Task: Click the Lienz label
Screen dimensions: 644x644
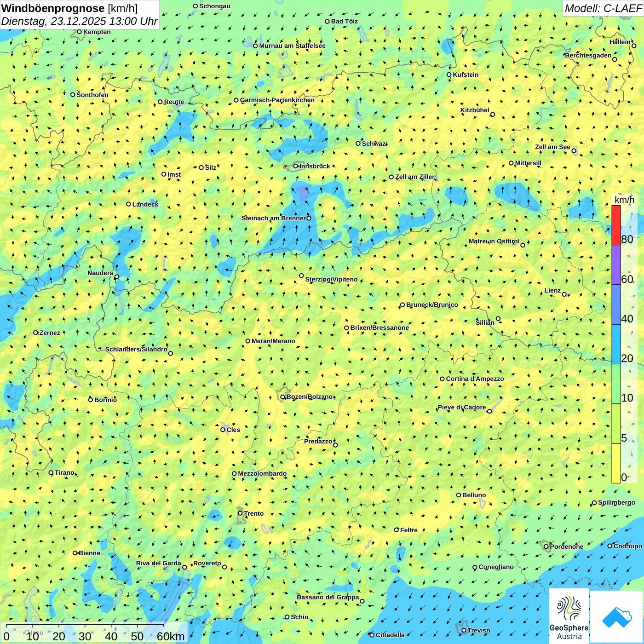Action: click(x=552, y=290)
